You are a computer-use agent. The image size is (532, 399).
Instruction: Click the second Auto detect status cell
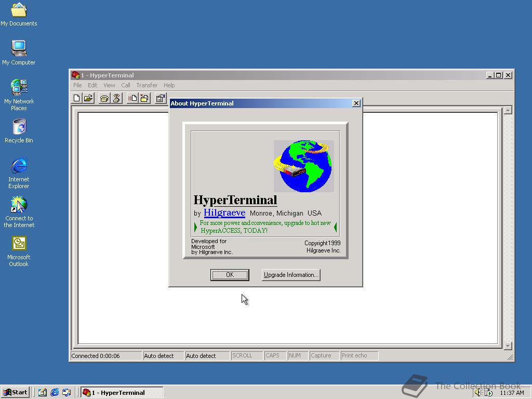click(x=207, y=355)
